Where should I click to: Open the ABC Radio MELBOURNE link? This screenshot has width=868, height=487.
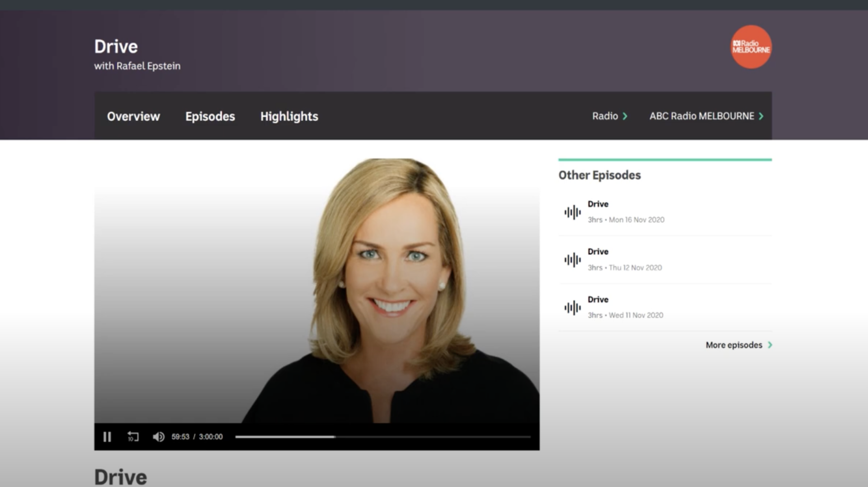702,117
